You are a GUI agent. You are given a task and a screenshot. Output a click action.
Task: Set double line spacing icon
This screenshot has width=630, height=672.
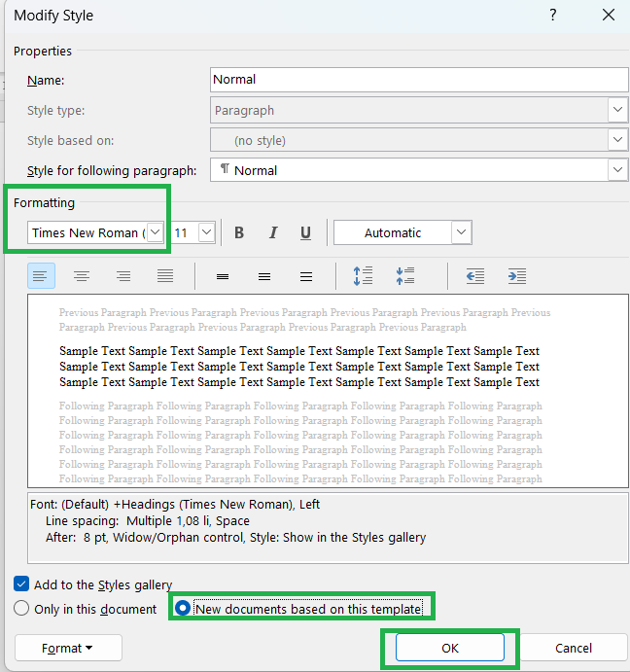(306, 276)
